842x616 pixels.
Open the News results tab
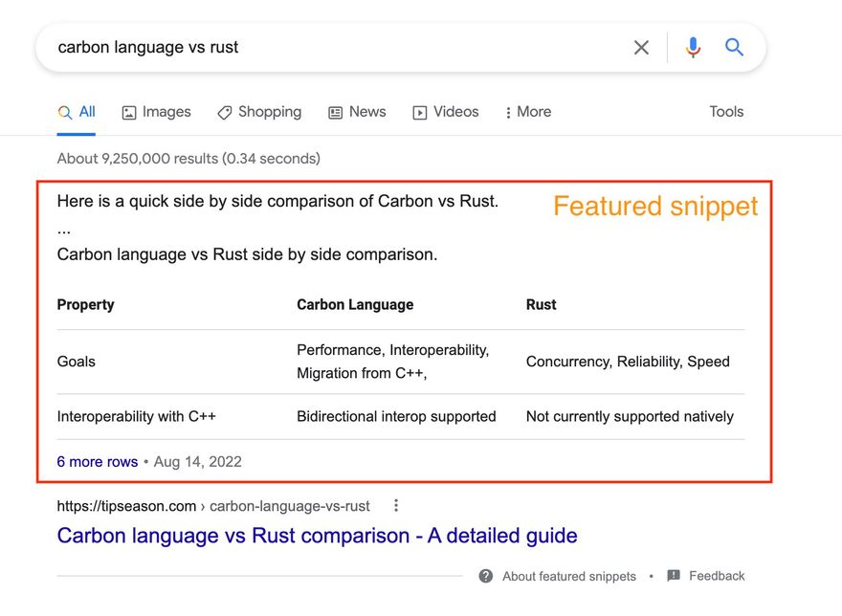click(357, 112)
